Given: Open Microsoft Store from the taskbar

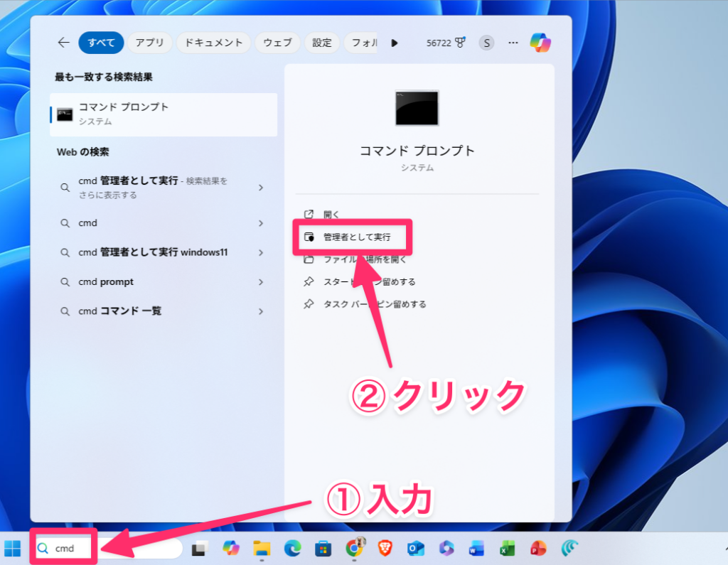Looking at the screenshot, I should (323, 548).
